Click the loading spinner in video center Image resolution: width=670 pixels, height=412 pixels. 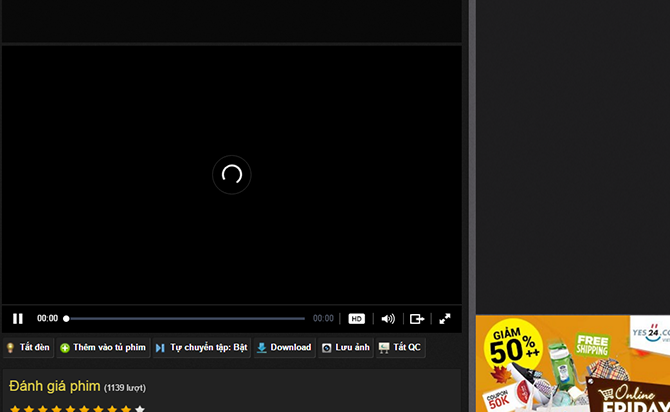pyautogui.click(x=232, y=175)
